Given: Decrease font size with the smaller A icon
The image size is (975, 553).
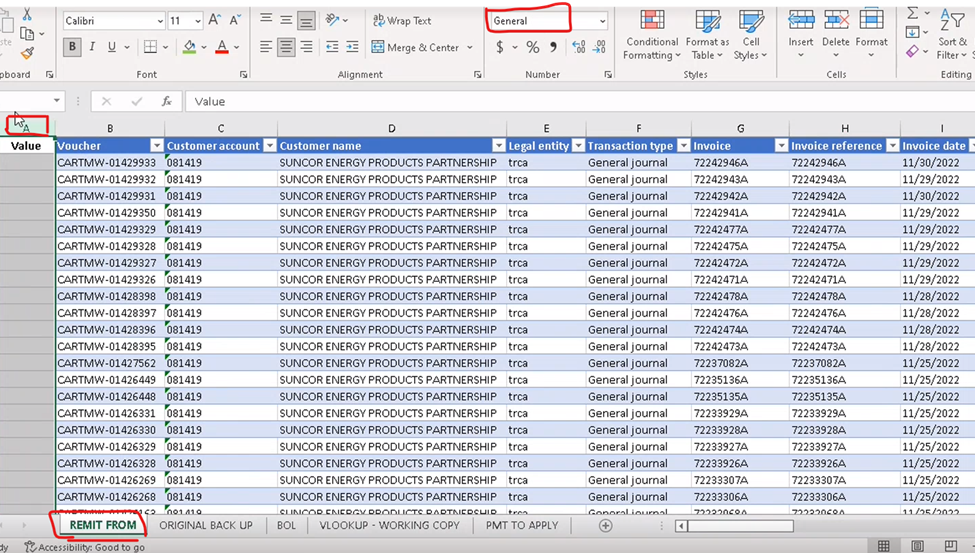Looking at the screenshot, I should (235, 21).
